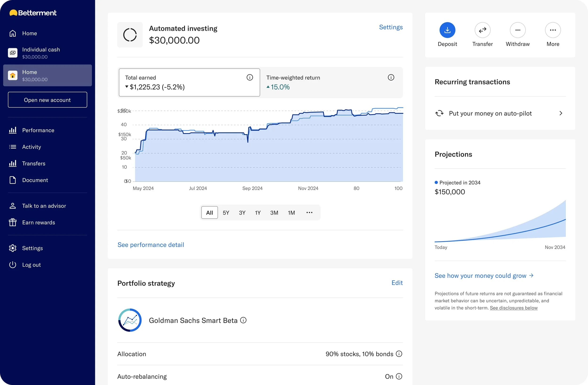Click Edit next to Portfolio strategy

coord(397,283)
